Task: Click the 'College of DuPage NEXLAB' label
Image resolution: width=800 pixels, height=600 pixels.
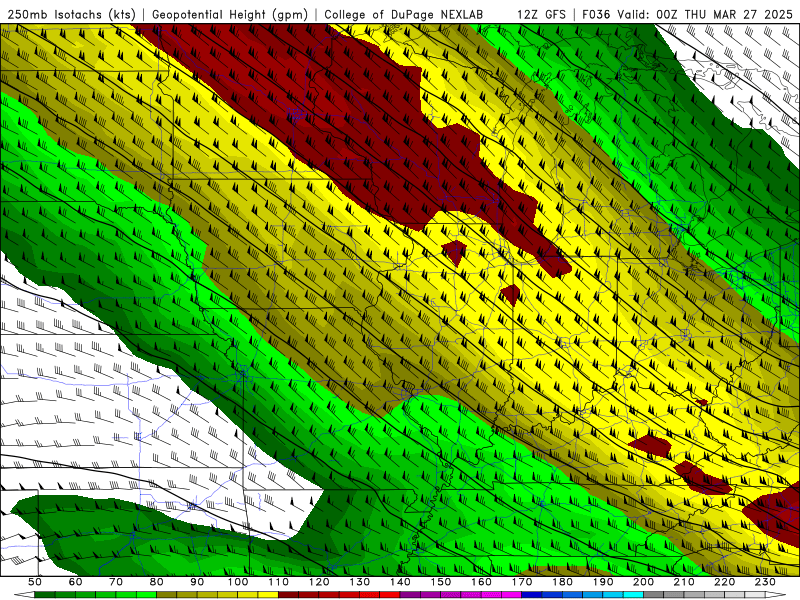Action: coord(404,14)
